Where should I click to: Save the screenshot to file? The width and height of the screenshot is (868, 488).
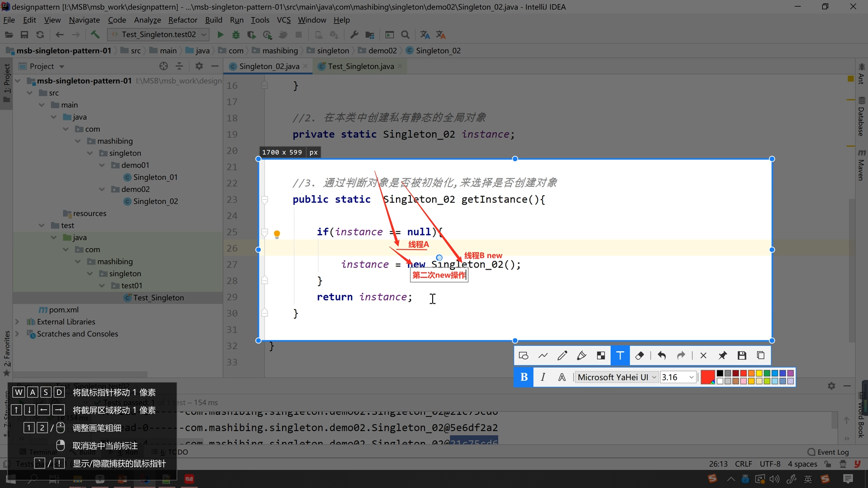[742, 356]
